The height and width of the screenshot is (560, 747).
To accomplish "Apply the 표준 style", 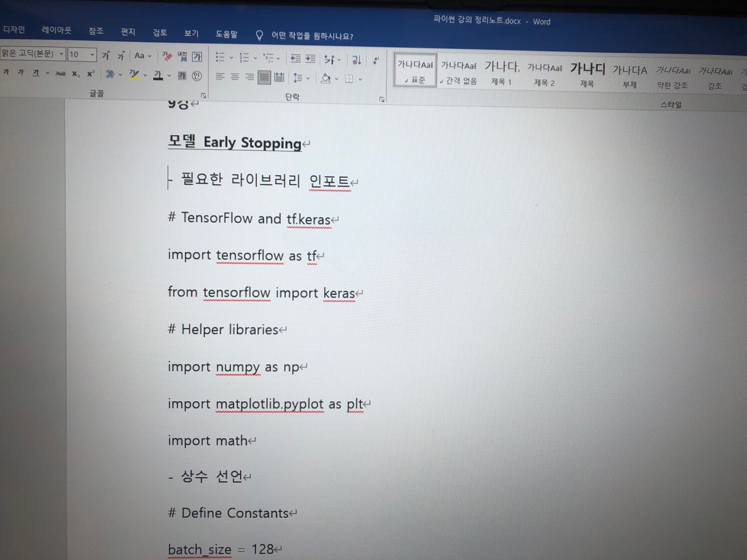I will pyautogui.click(x=415, y=71).
